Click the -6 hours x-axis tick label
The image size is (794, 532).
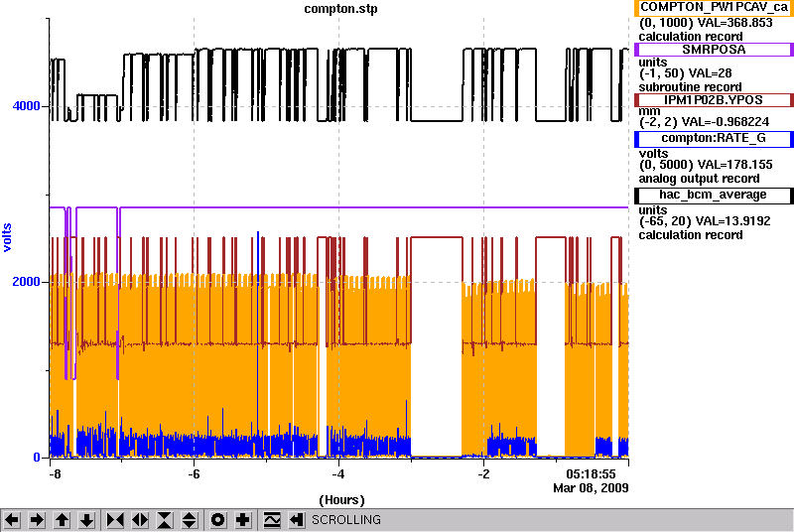[x=194, y=473]
